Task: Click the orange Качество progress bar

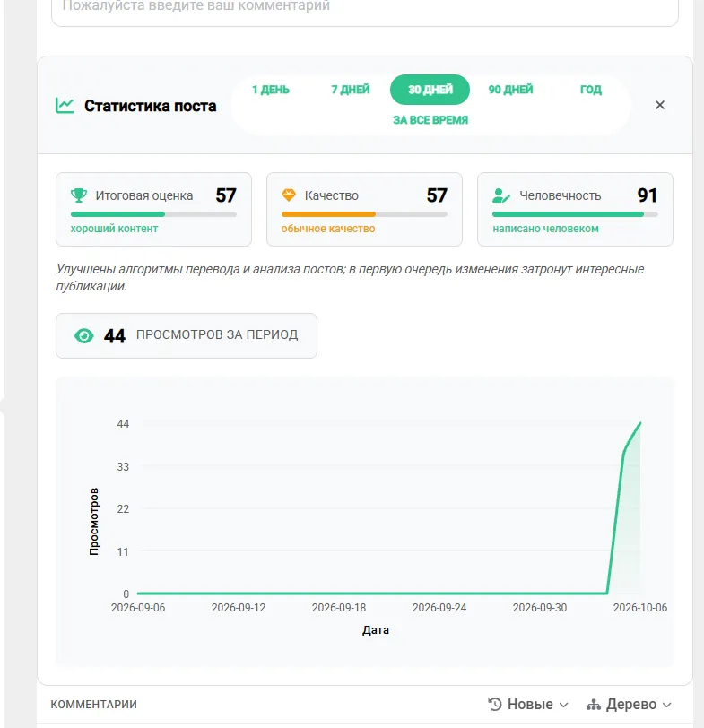Action: click(364, 214)
